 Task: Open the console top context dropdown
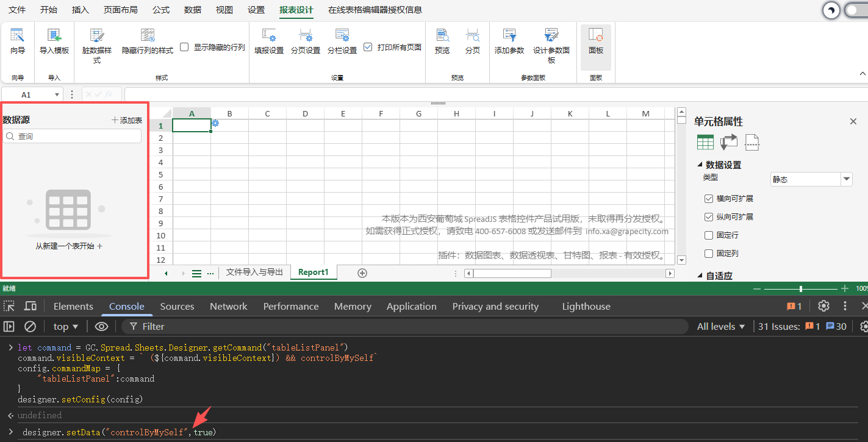pyautogui.click(x=66, y=326)
